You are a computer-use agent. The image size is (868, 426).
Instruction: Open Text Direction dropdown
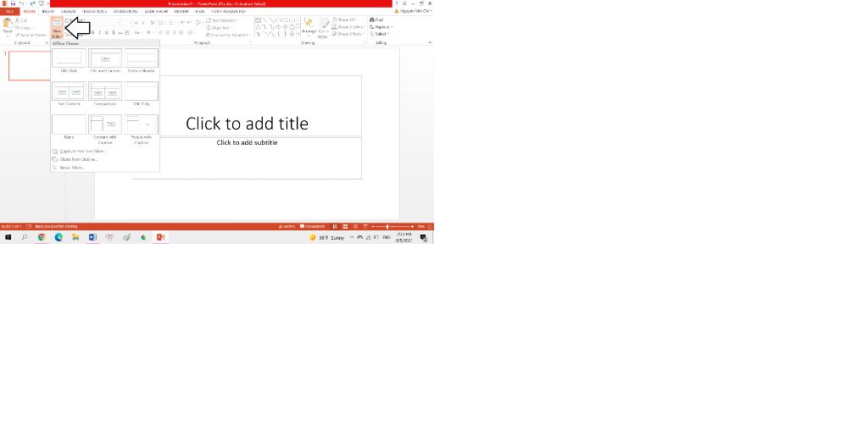click(223, 20)
